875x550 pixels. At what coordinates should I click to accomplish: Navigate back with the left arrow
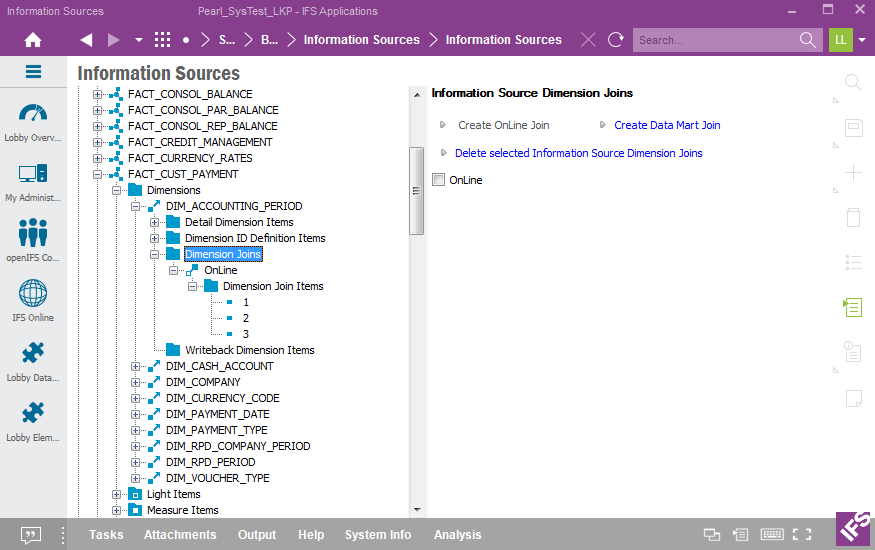[86, 40]
